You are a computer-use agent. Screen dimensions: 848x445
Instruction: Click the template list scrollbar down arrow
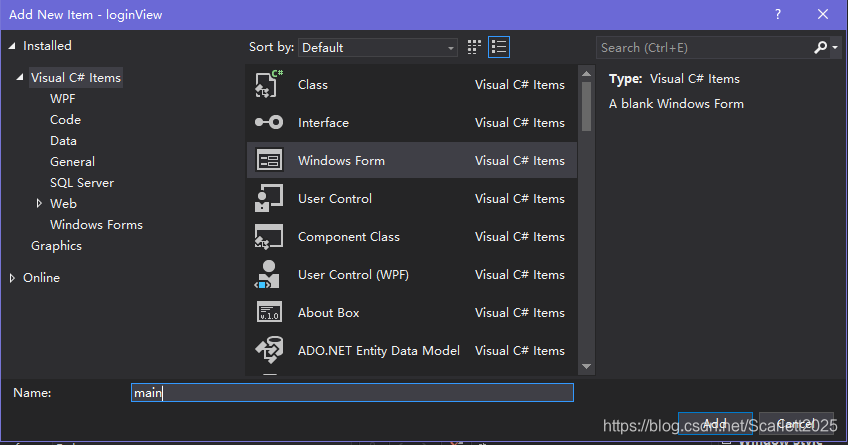tap(586, 367)
